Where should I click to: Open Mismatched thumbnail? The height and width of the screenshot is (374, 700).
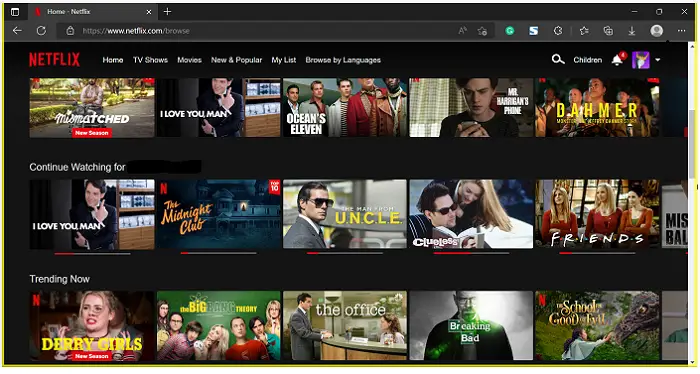(92, 108)
